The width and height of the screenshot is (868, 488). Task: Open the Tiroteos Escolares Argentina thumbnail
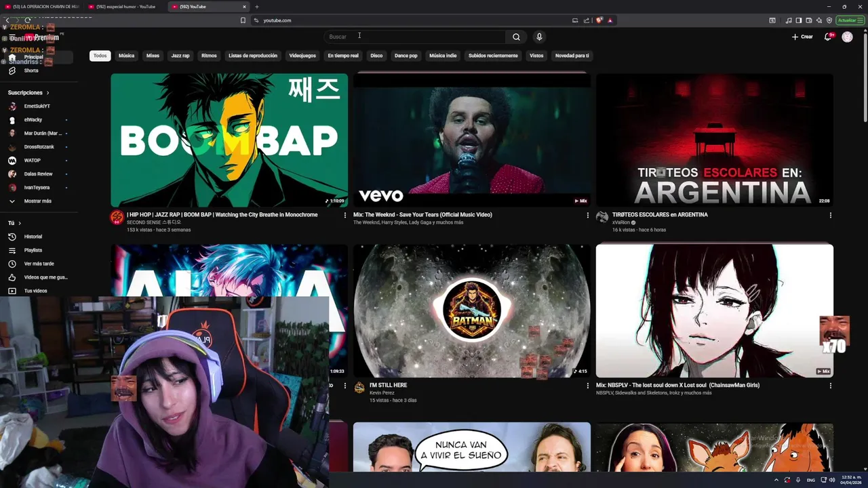(x=715, y=140)
